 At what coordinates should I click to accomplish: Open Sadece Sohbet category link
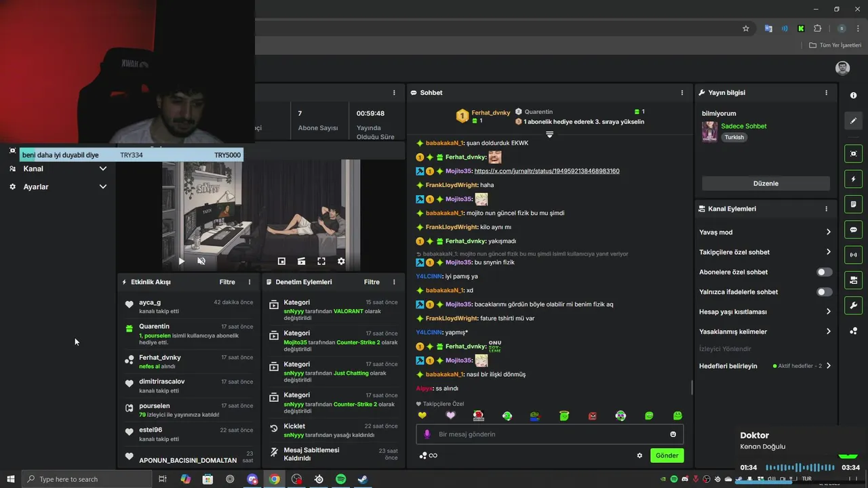744,126
